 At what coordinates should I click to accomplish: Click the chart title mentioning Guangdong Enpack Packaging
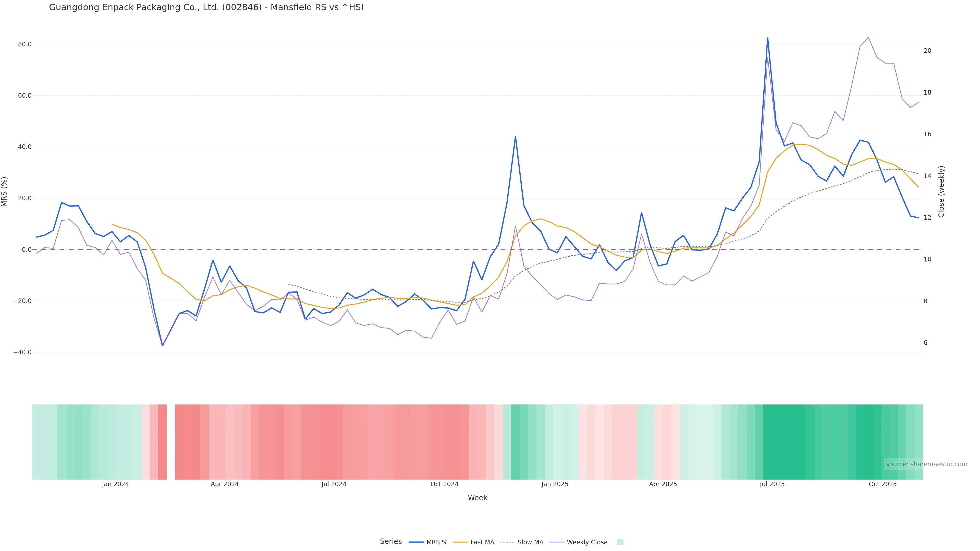[206, 8]
